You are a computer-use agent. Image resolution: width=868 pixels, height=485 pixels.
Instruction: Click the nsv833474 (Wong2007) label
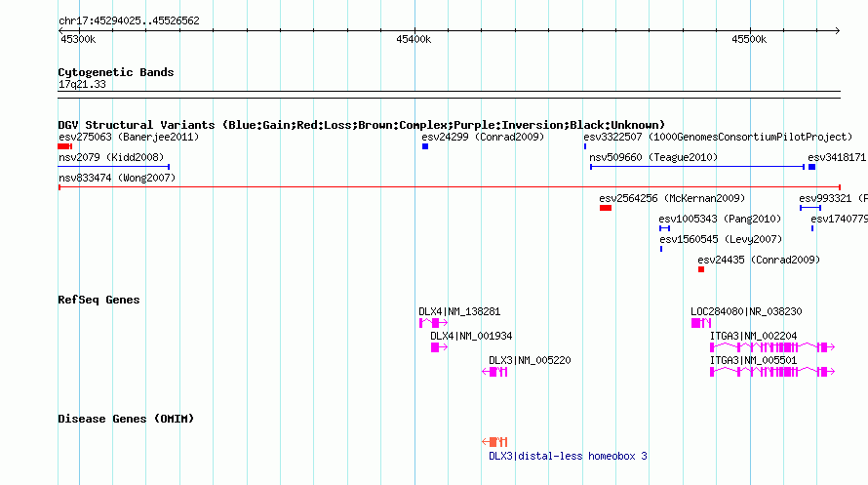tap(117, 178)
